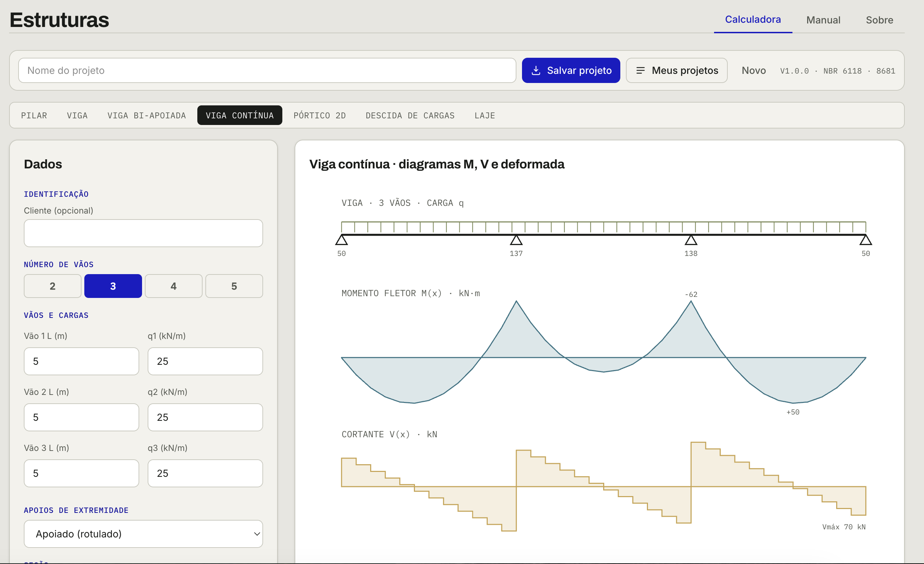Open Meus projetos list

[x=677, y=71]
